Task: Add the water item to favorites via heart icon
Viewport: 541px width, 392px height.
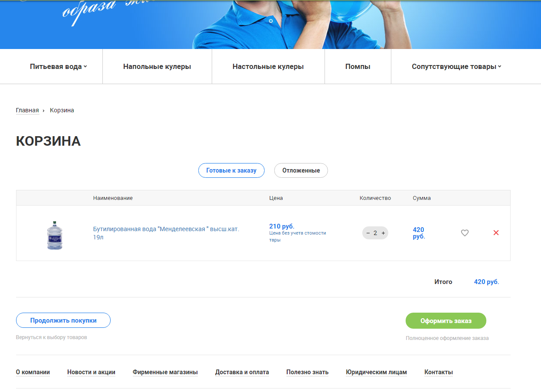Action: [465, 233]
